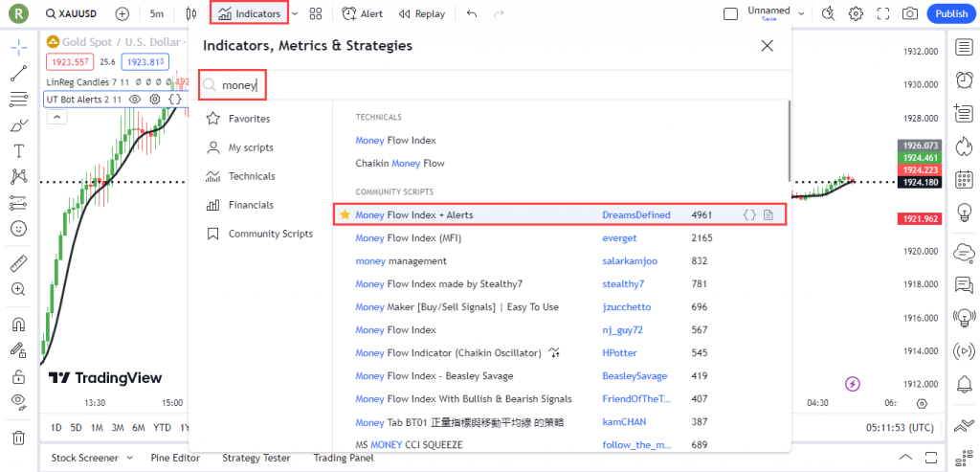Expand the favorite indicators dropdown arrow
Screen dimensions: 980x472
[x=295, y=13]
